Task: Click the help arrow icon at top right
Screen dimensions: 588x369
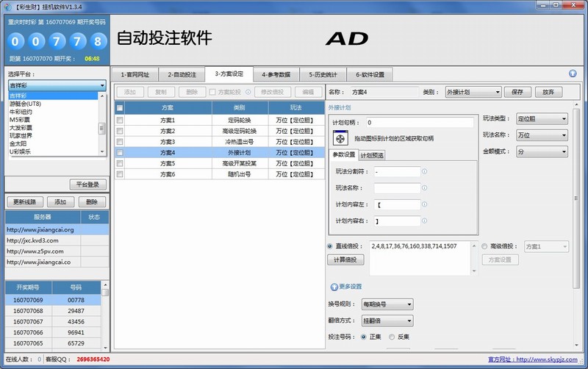Action: click(x=573, y=74)
